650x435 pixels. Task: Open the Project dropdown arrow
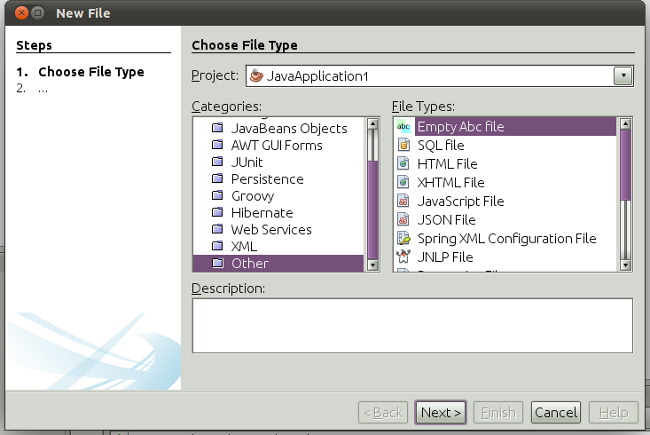click(623, 75)
